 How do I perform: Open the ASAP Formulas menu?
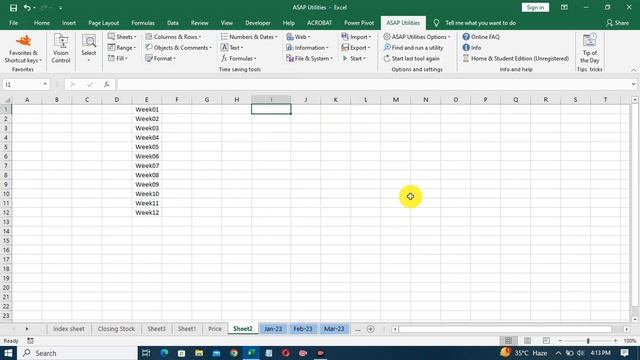(238, 58)
